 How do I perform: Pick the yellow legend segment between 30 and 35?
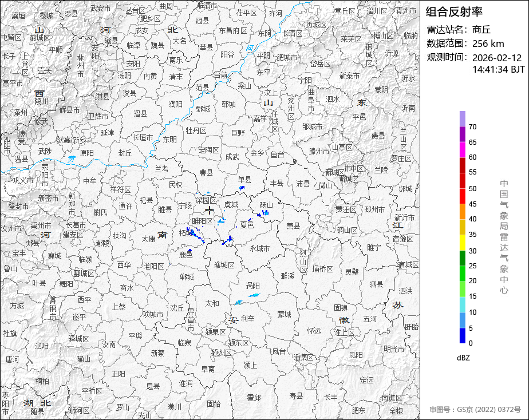tap(462, 243)
